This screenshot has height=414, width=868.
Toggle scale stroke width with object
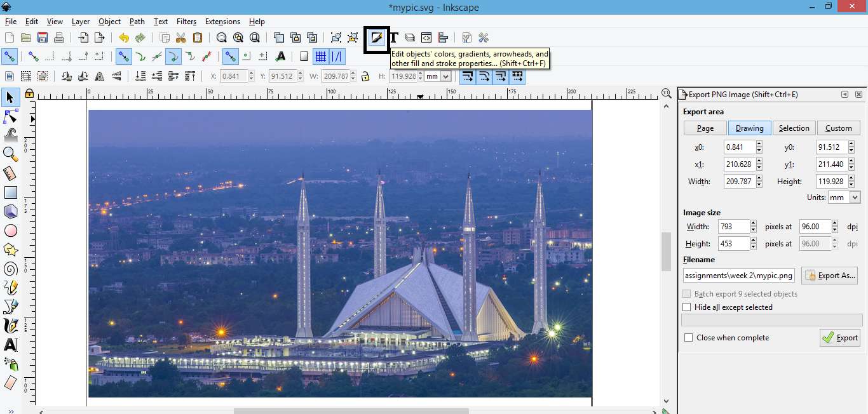click(468, 76)
